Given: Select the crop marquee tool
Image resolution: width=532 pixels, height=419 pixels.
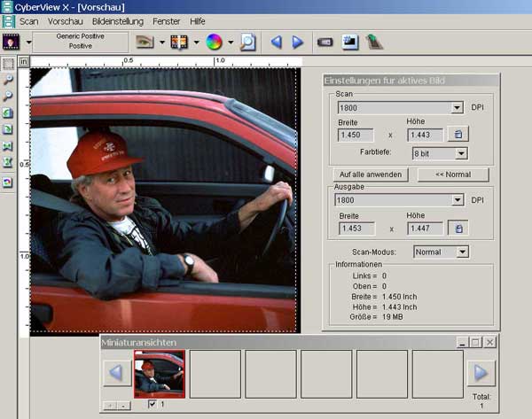Looking at the screenshot, I should pyautogui.click(x=9, y=64).
